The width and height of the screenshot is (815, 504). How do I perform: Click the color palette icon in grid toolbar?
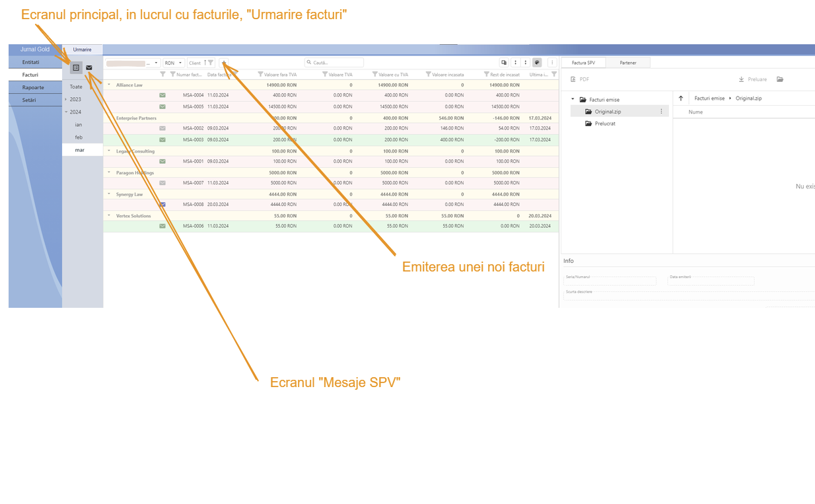point(537,63)
